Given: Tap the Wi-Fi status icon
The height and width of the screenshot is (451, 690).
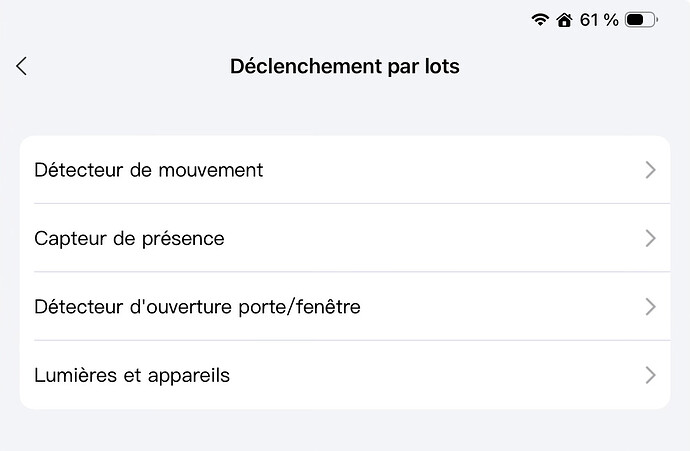Looking at the screenshot, I should (541, 19).
